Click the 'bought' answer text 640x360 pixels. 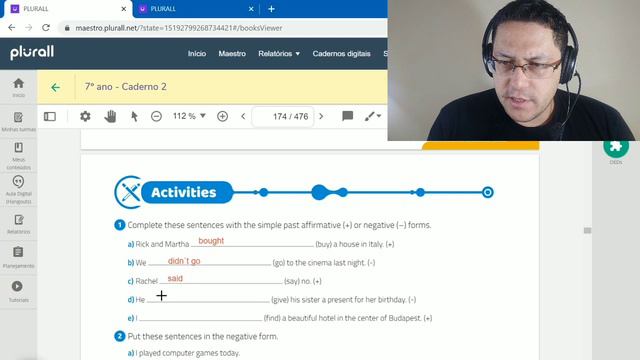coord(211,241)
